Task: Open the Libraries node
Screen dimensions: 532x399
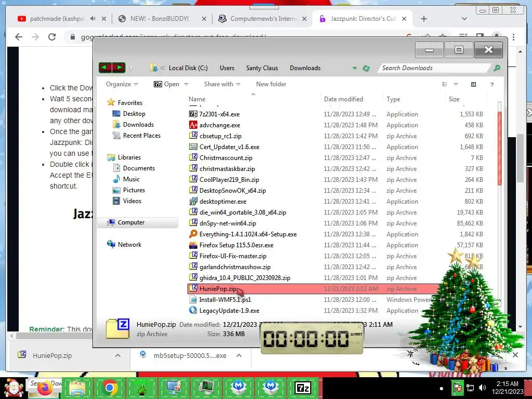Action: (x=129, y=157)
